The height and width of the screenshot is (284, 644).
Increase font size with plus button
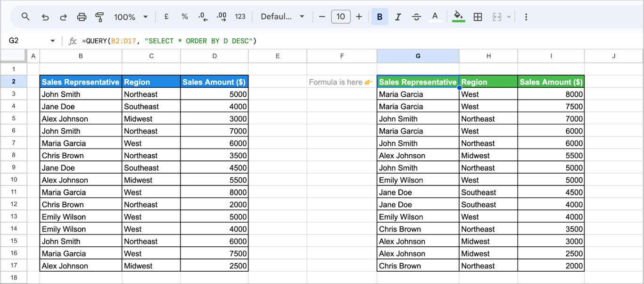pyautogui.click(x=359, y=17)
